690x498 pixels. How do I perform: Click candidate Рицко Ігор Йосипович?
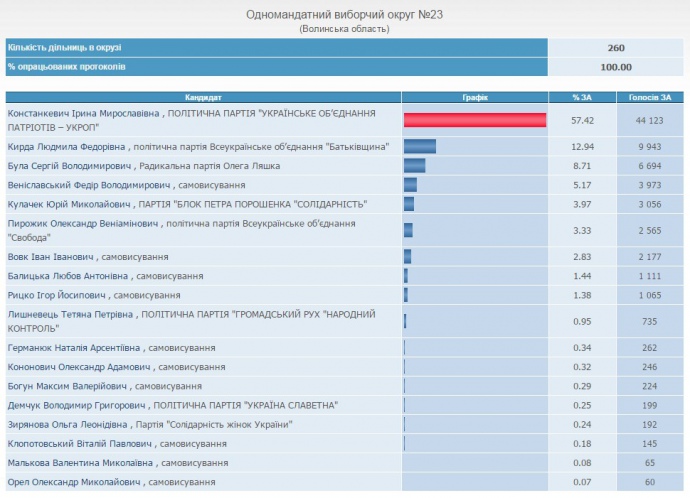94,296
